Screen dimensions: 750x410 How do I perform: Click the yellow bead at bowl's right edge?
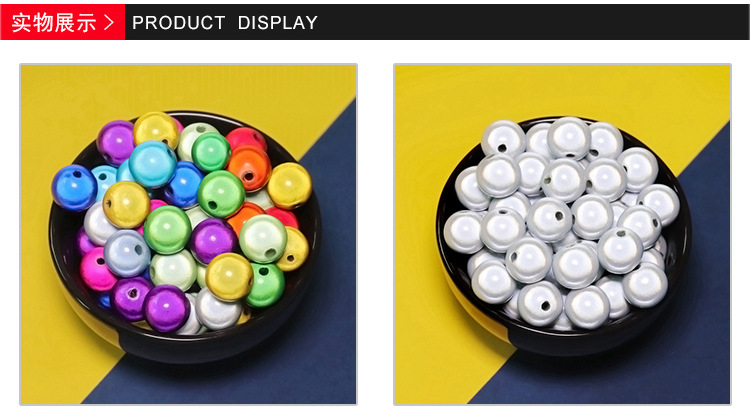(289, 185)
